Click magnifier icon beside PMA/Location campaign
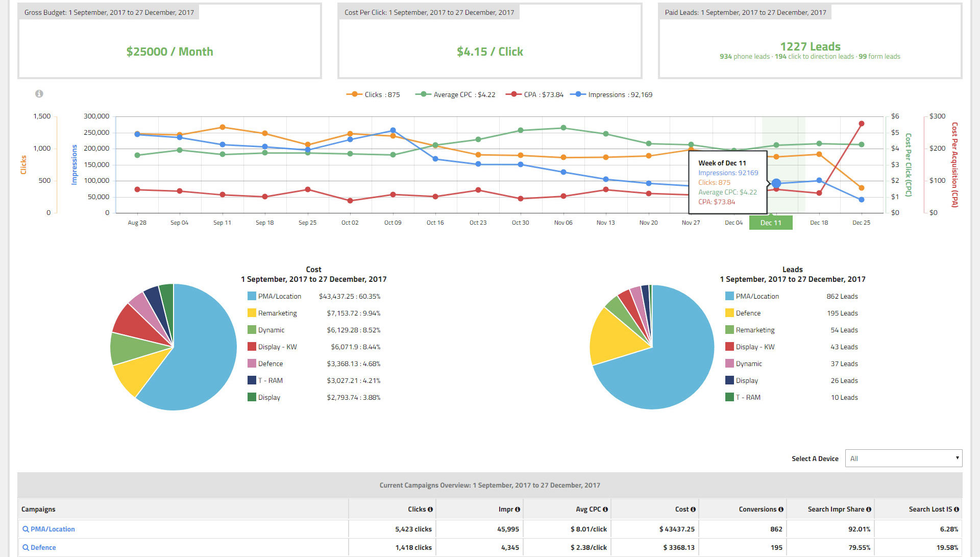This screenshot has width=980, height=557. 26,529
